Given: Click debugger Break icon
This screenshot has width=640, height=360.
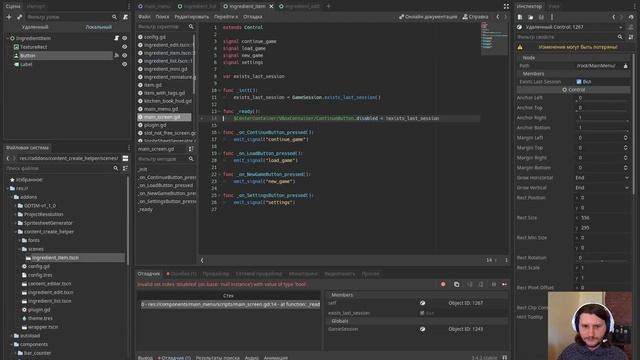Looking at the screenshot, I should [493, 284].
